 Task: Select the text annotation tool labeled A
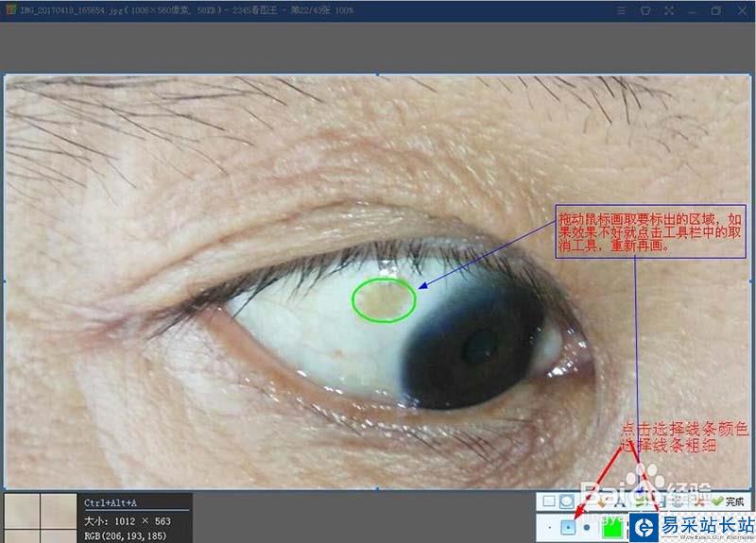620,502
